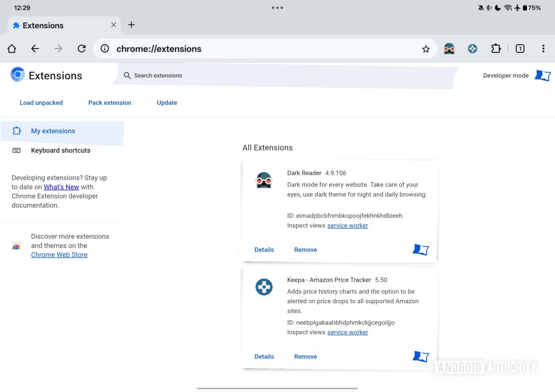The width and height of the screenshot is (555, 392).
Task: Open the tab switcher counter
Action: [520, 48]
